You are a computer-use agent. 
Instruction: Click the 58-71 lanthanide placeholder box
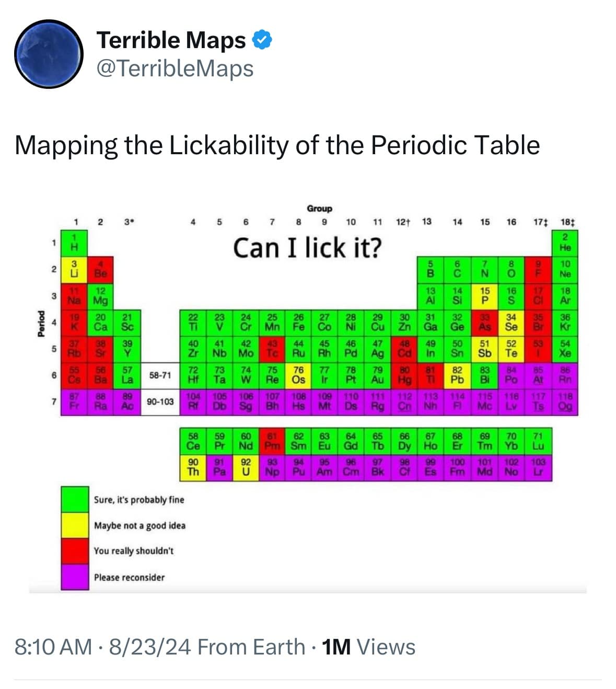(160, 375)
